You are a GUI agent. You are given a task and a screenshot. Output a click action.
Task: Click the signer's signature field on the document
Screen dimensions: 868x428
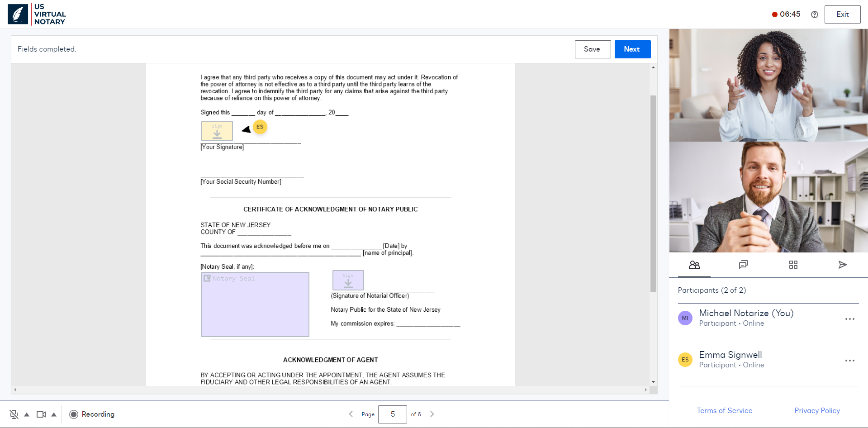coord(217,131)
